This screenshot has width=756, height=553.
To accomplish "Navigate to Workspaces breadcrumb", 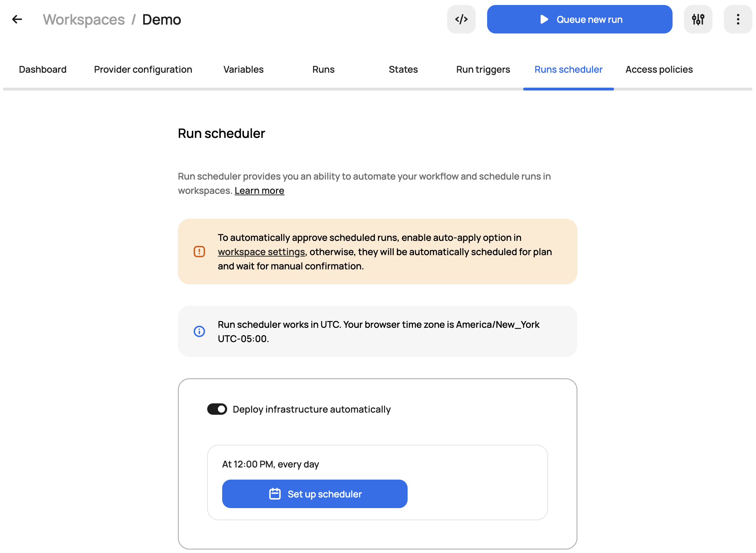I will click(84, 20).
